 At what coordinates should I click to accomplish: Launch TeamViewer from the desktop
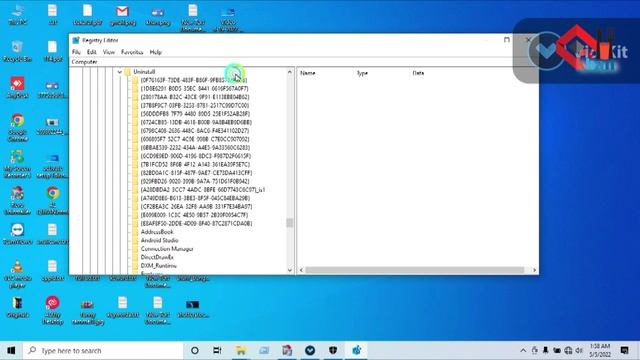click(x=18, y=234)
